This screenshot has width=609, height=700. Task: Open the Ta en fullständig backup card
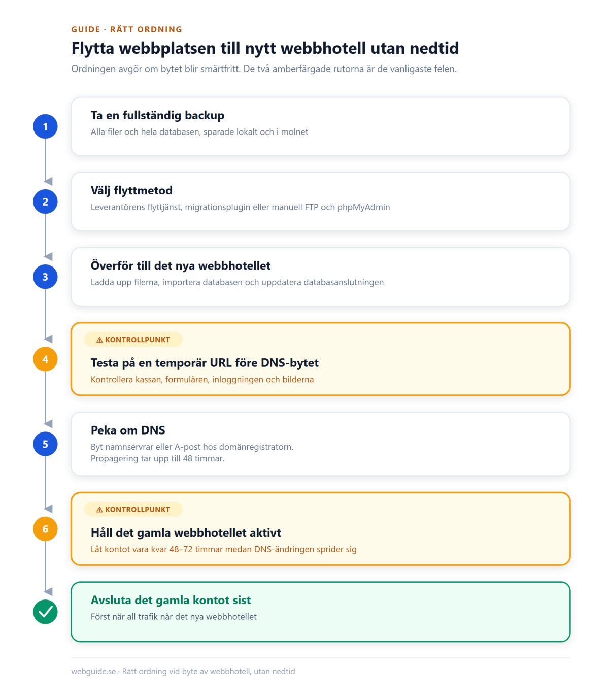pos(320,126)
